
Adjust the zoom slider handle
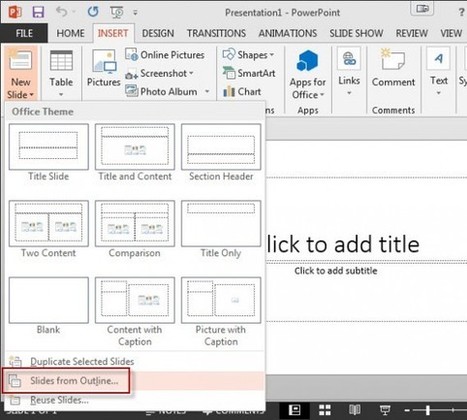pos(428,410)
